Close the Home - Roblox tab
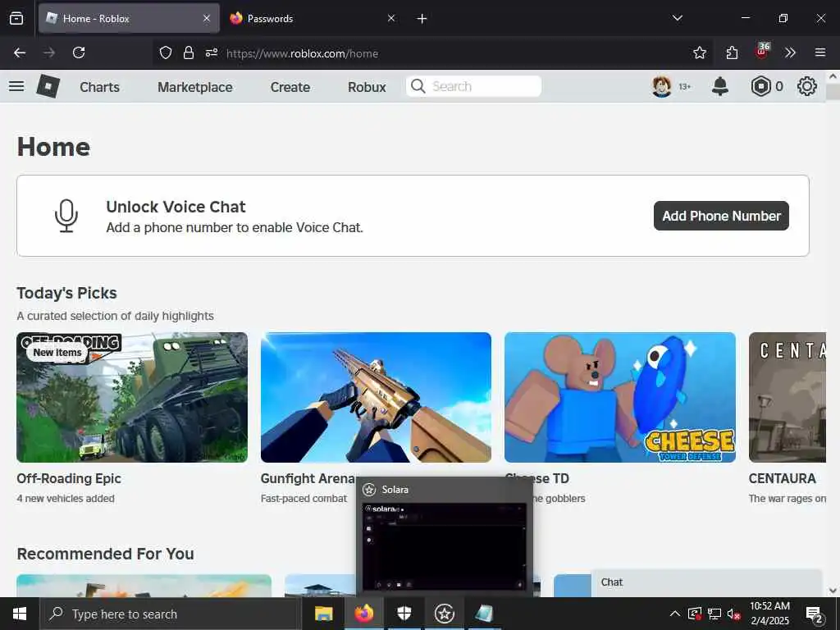This screenshot has width=840, height=630. pos(207,18)
